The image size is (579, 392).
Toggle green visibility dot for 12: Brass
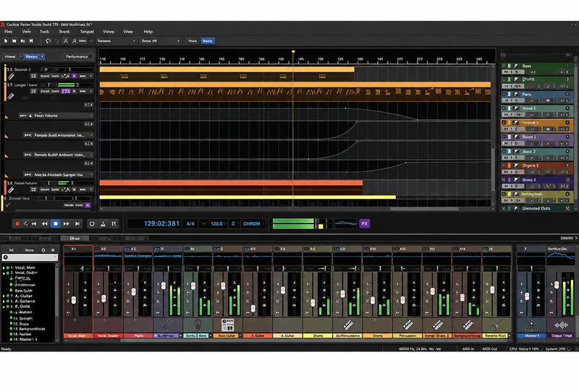[11, 323]
